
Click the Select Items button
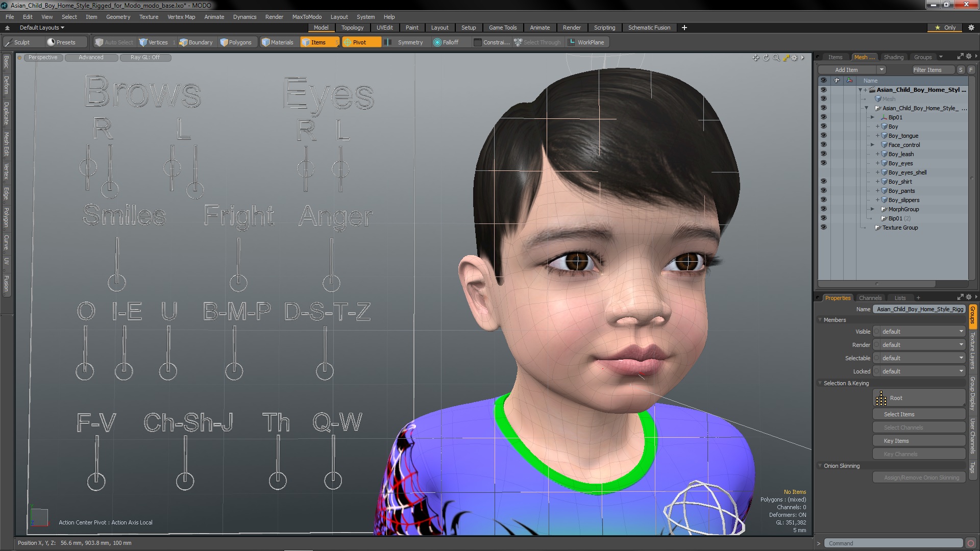[919, 414]
